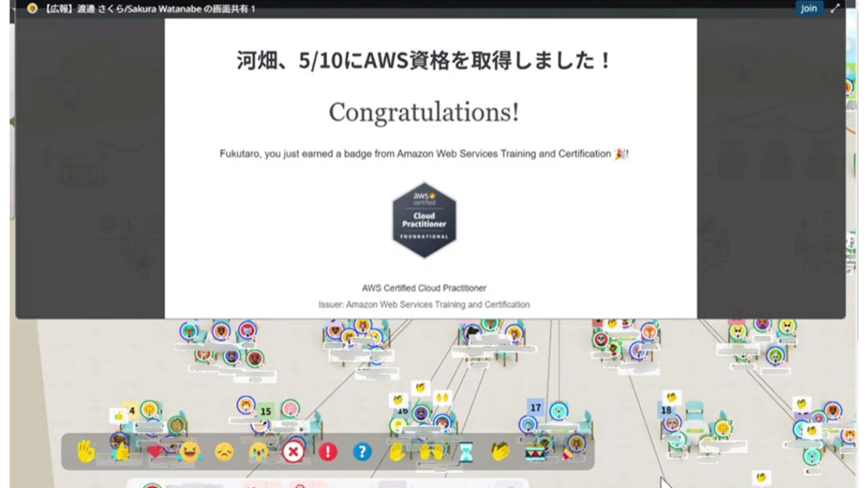
Task: Send the sad face reaction
Action: [224, 451]
